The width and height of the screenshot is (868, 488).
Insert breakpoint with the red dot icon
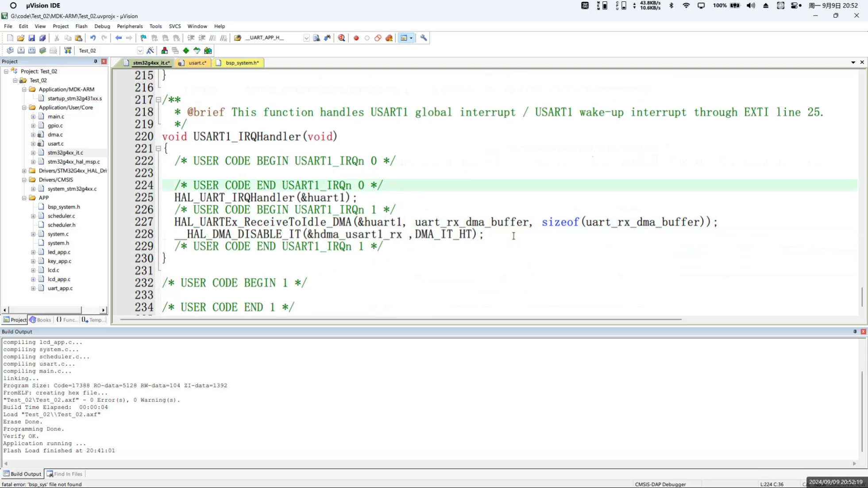click(x=356, y=38)
